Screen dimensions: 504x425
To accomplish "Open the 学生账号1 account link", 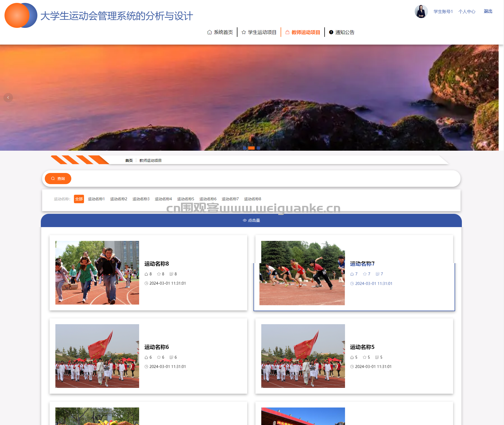I will pyautogui.click(x=443, y=11).
